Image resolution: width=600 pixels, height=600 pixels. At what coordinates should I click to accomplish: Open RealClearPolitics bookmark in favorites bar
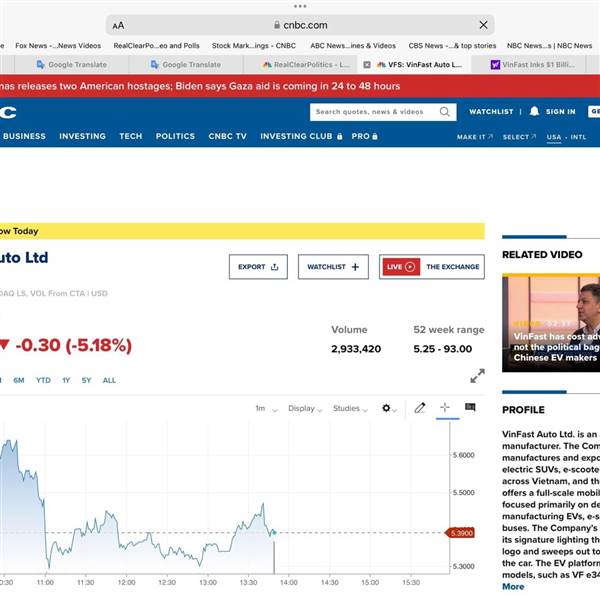coord(157,46)
